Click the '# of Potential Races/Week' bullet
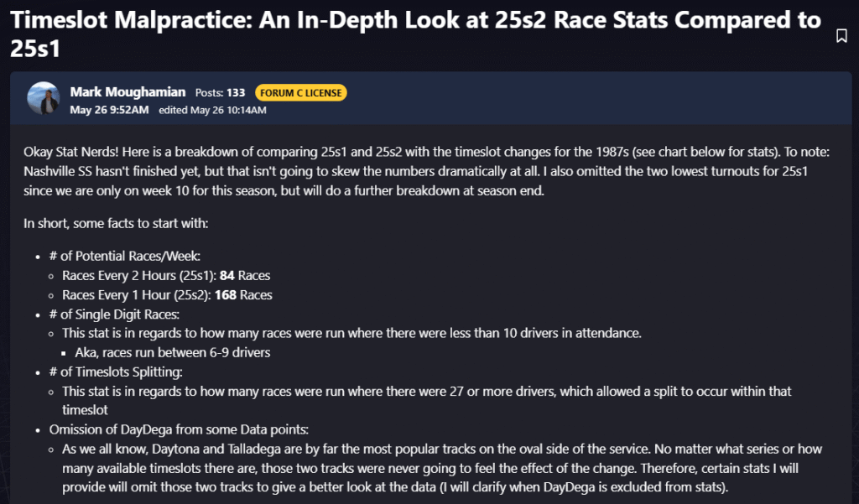The width and height of the screenshot is (859, 504). point(132,256)
